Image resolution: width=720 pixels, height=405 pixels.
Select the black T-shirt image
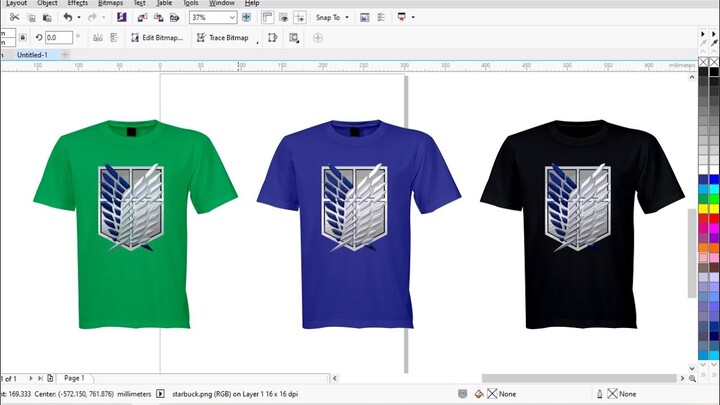click(x=582, y=224)
